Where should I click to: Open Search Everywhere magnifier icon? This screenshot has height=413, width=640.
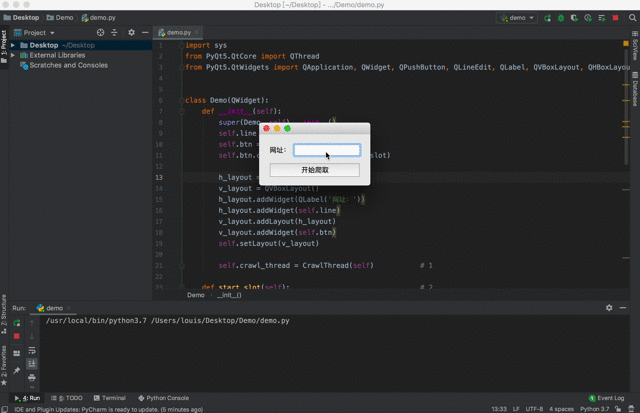(632, 18)
